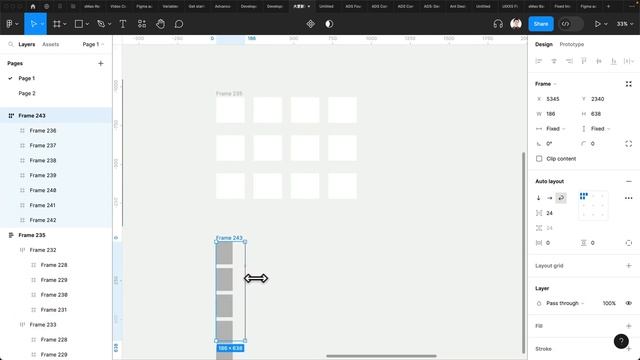Viewport: 640px width, 360px height.
Task: Select the Pen tool
Action: click(x=101, y=24)
